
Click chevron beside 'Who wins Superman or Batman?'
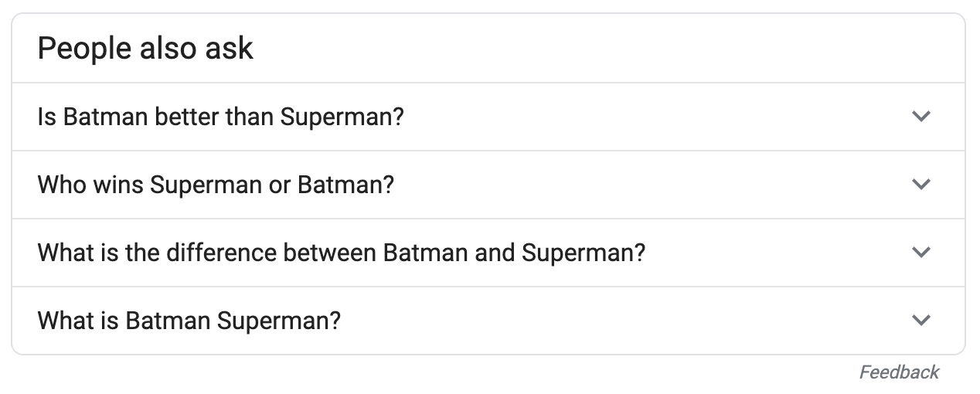click(x=920, y=185)
